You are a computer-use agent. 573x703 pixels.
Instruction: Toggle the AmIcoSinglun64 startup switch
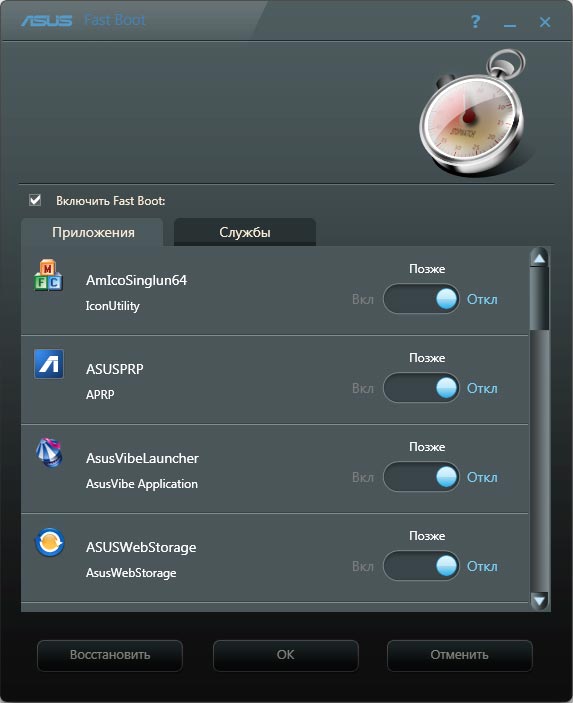pyautogui.click(x=421, y=299)
